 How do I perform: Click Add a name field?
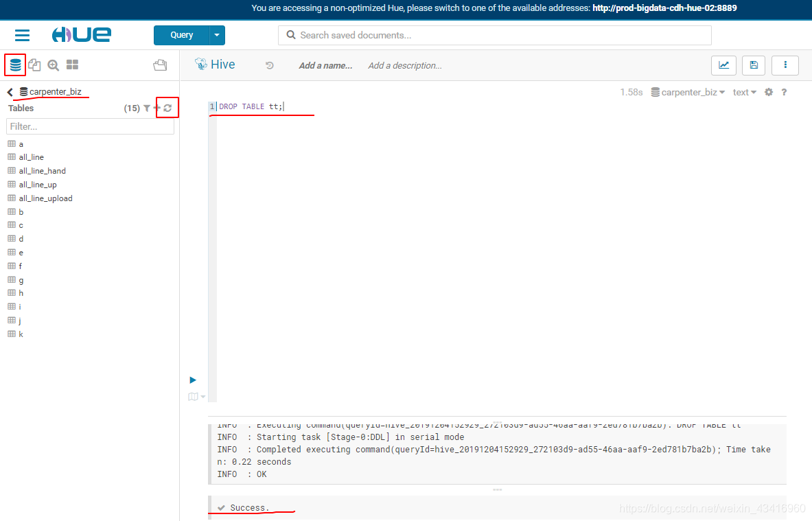(325, 66)
